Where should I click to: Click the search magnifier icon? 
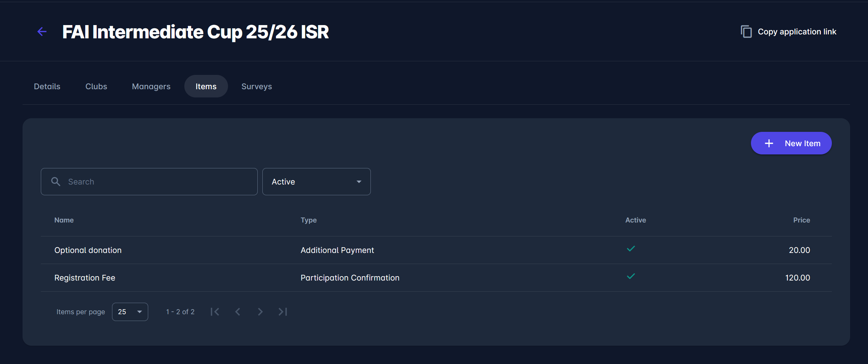click(56, 182)
